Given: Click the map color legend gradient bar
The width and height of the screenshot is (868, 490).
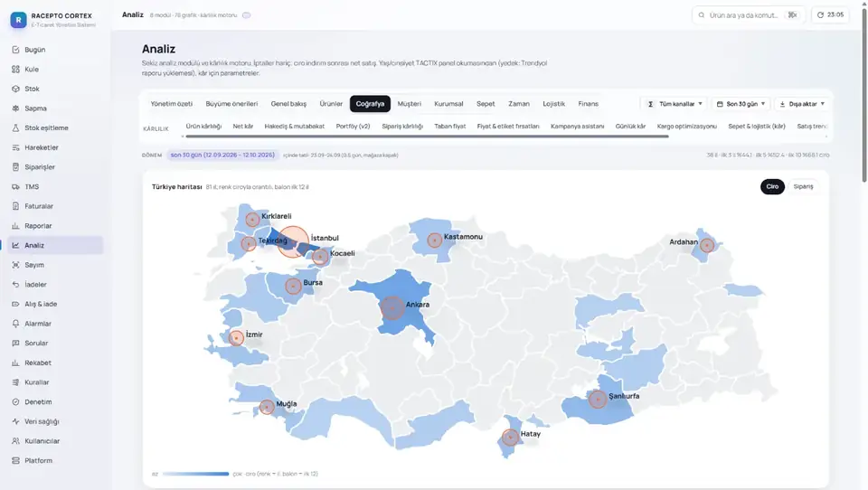Looking at the screenshot, I should 195,474.
